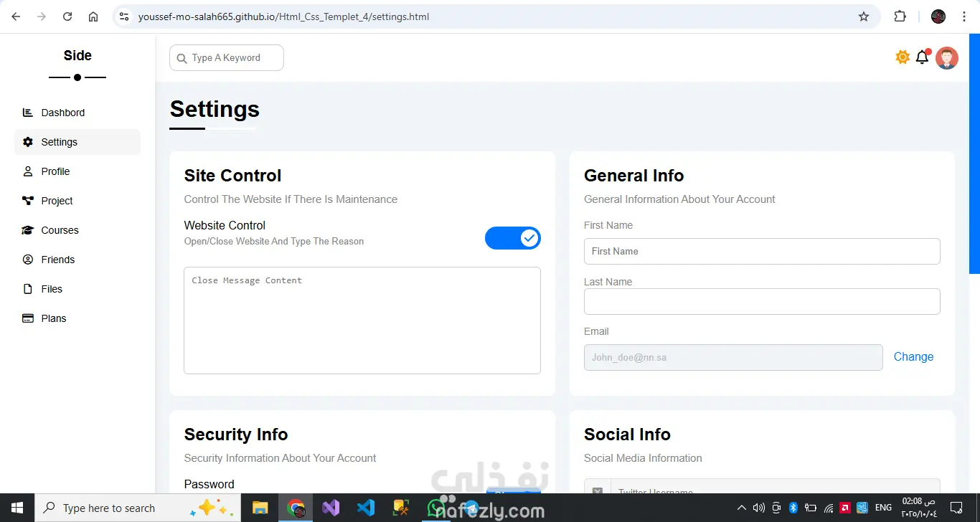The image size is (980, 522).
Task: Open the Windows Start menu
Action: [x=17, y=508]
